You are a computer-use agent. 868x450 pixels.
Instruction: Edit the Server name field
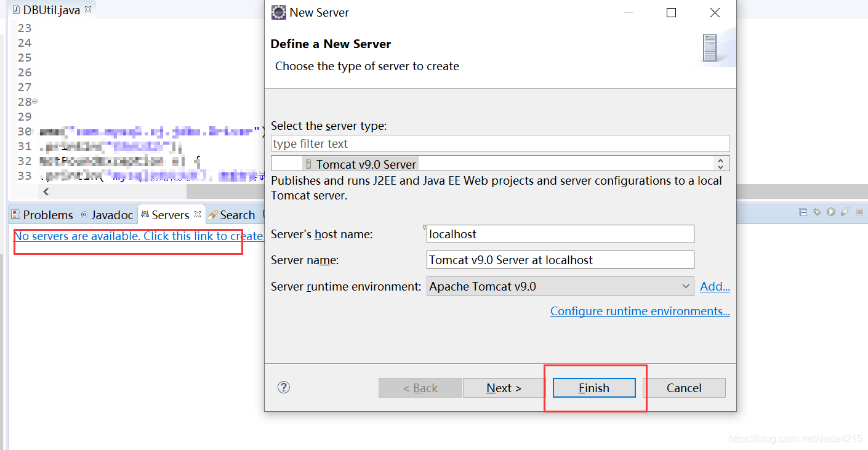pyautogui.click(x=560, y=260)
